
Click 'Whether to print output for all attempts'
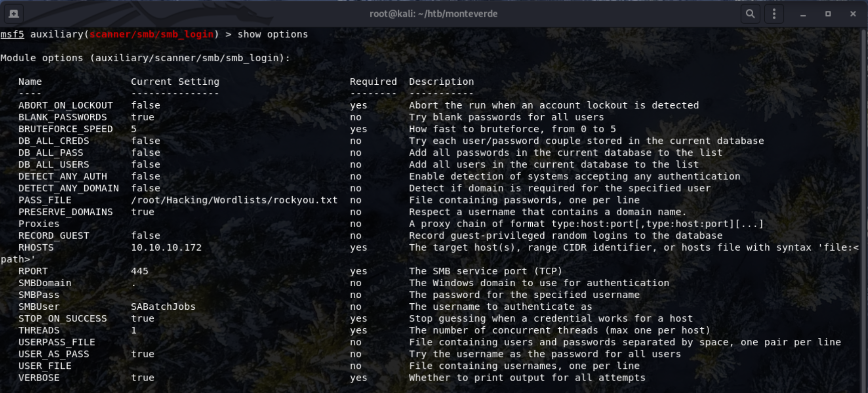(527, 377)
